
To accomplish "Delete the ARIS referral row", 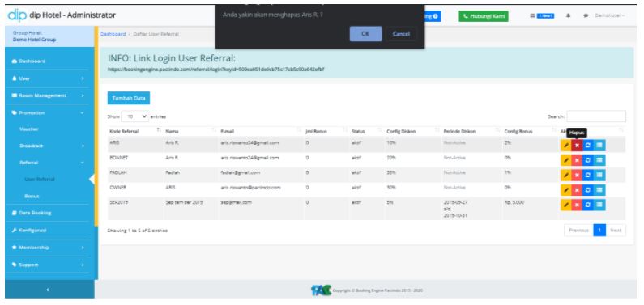I will [x=577, y=145].
